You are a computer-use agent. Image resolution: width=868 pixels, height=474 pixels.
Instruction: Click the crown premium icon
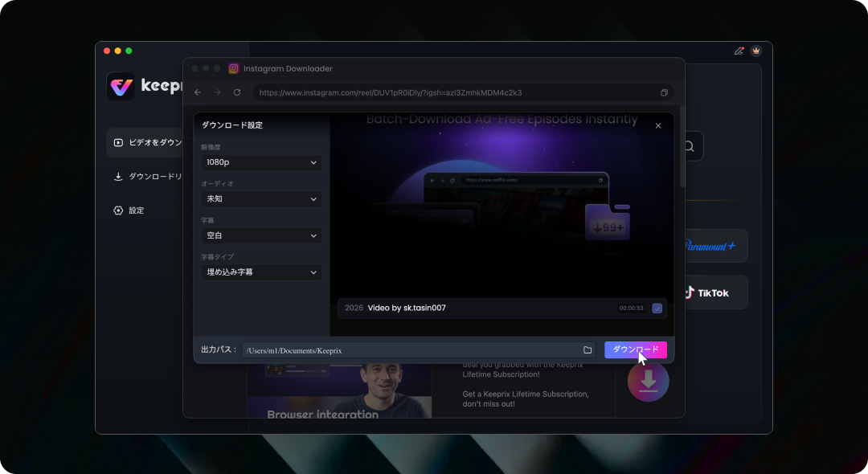tap(755, 51)
